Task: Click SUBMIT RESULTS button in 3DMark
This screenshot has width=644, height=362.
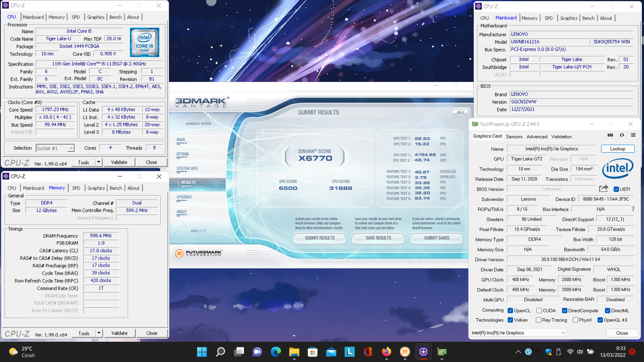Action: (320, 238)
